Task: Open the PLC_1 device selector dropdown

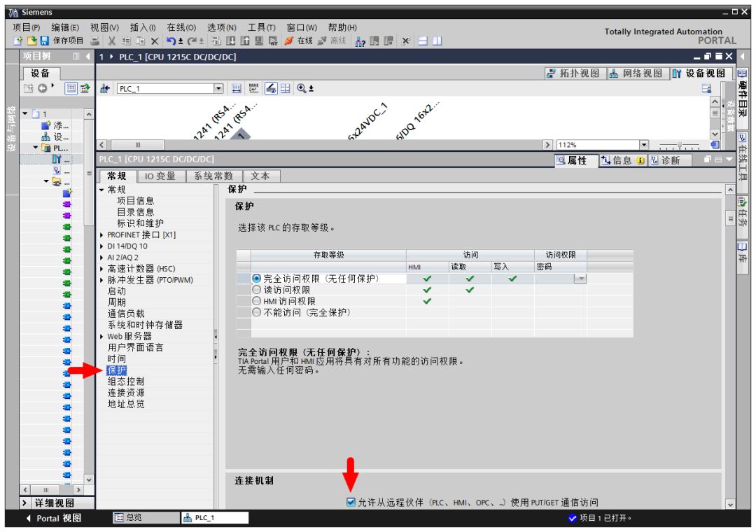Action: (x=218, y=89)
